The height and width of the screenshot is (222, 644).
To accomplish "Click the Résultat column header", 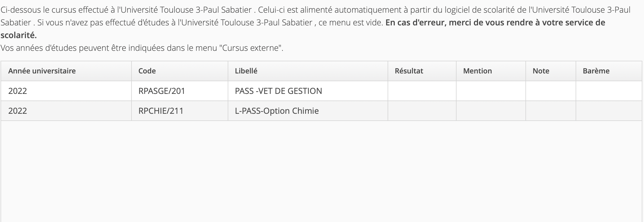I will pos(409,71).
